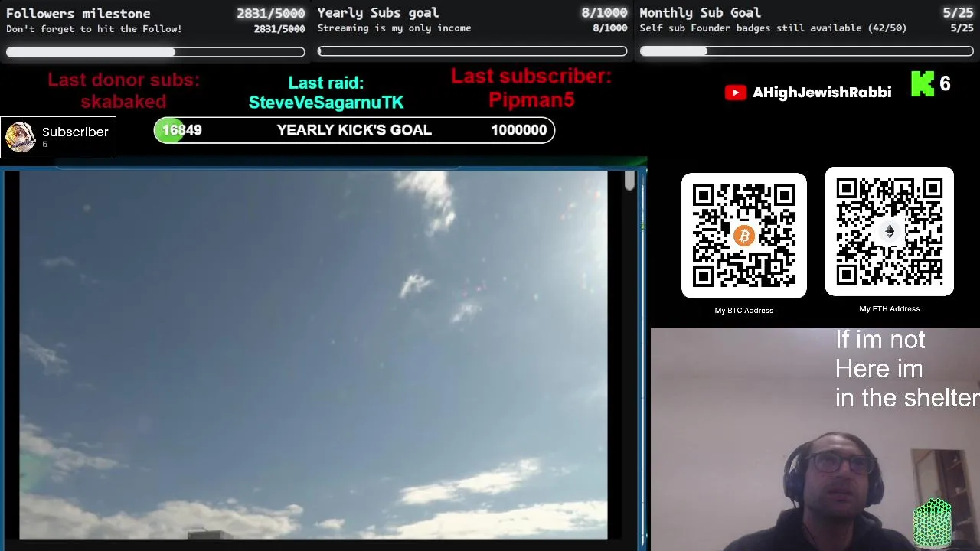This screenshot has width=980, height=551.
Task: Click 'Self sub Founder badges still available' text
Action: 750,28
